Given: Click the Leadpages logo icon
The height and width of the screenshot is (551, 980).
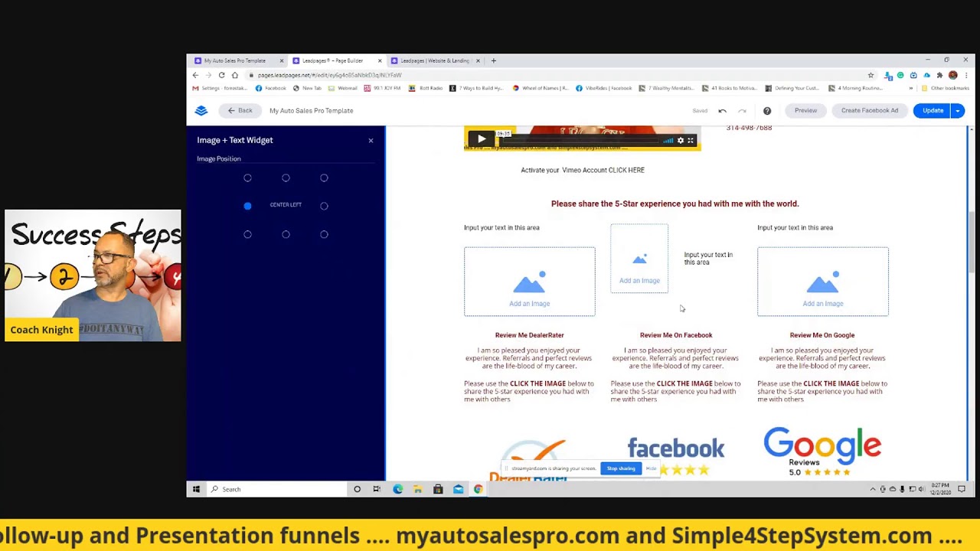Looking at the screenshot, I should [201, 110].
